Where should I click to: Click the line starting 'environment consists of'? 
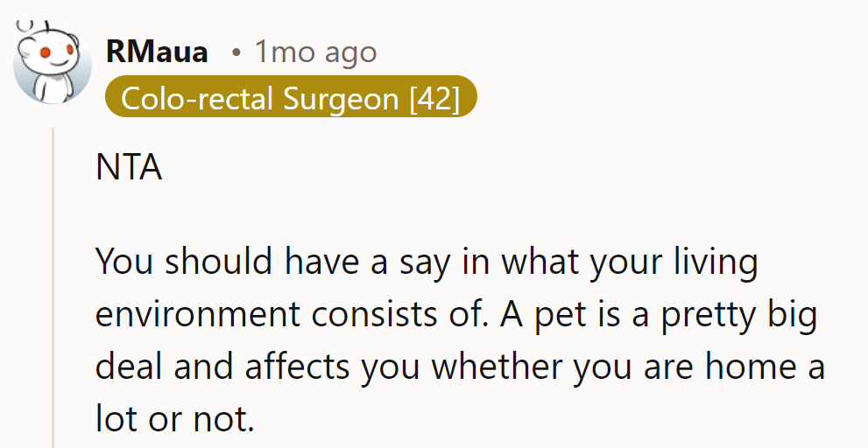tap(456, 314)
